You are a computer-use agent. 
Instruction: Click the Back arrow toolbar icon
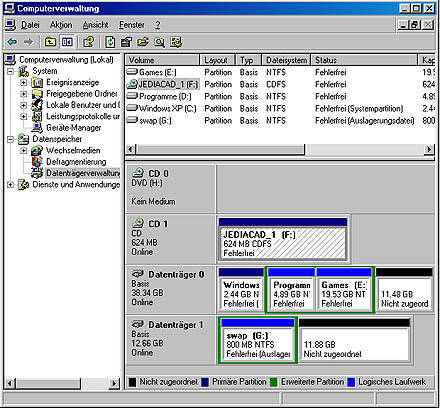click(x=12, y=42)
